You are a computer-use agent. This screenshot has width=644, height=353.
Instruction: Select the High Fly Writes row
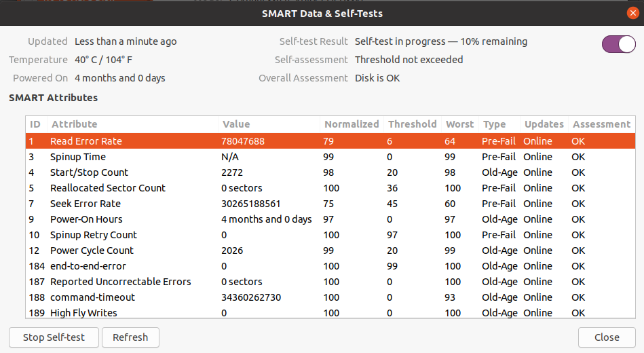click(330, 312)
